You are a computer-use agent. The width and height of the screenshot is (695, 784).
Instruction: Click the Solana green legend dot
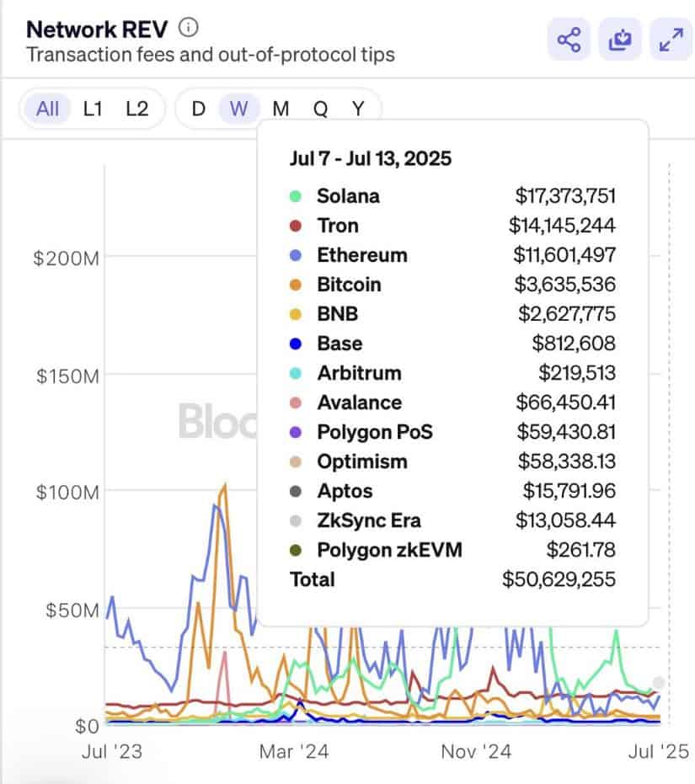coord(295,196)
